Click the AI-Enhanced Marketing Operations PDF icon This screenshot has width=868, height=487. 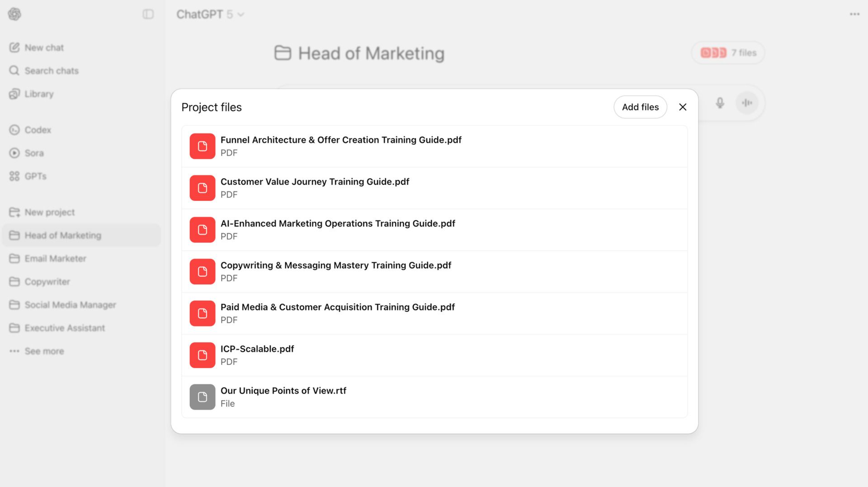(x=203, y=230)
